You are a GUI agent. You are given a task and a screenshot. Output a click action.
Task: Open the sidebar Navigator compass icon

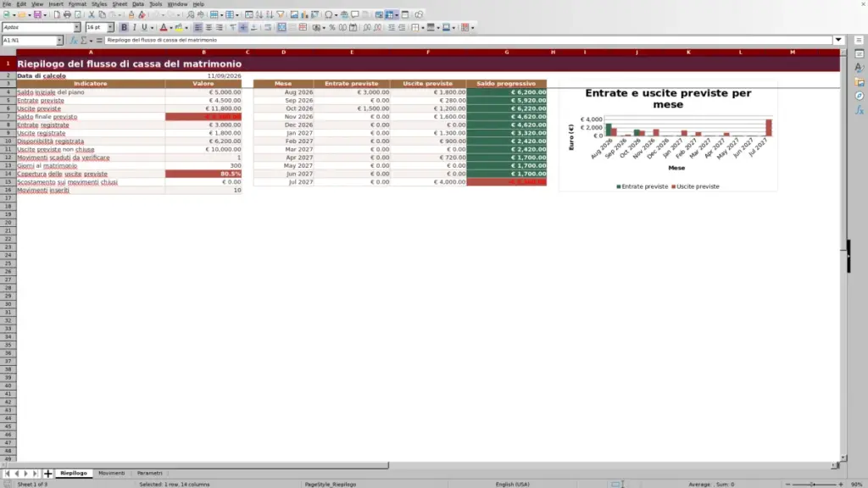(860, 96)
